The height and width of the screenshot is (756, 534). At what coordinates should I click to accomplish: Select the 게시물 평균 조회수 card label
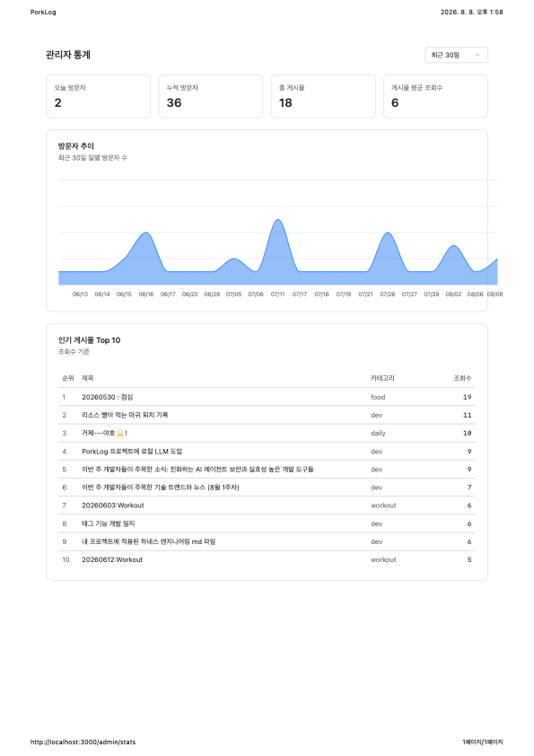click(416, 88)
